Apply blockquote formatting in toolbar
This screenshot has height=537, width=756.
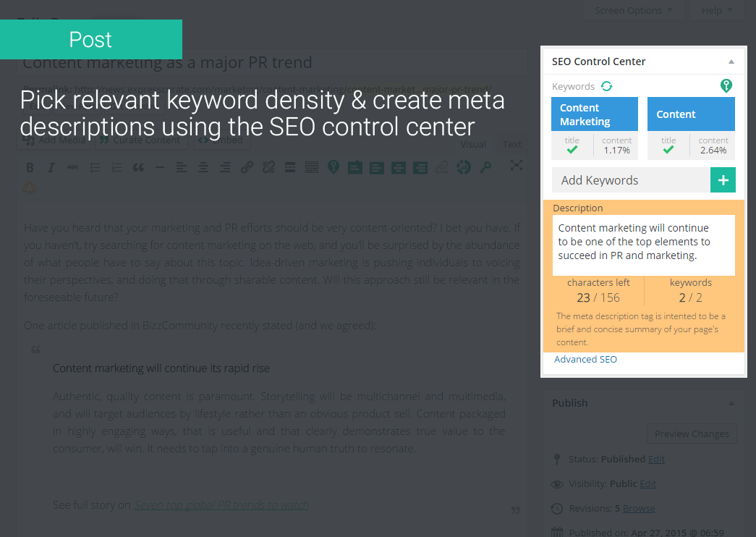point(138,167)
